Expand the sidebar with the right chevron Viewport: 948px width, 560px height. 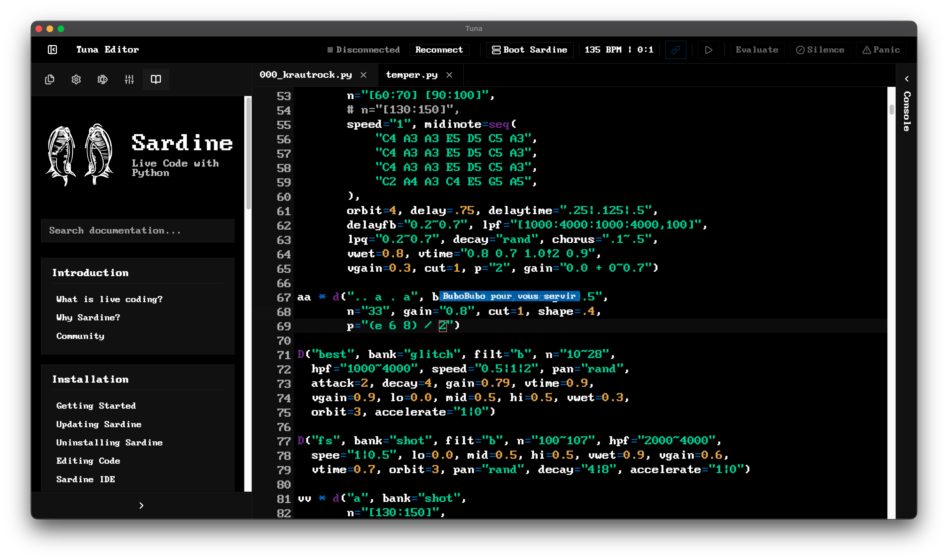pos(141,505)
